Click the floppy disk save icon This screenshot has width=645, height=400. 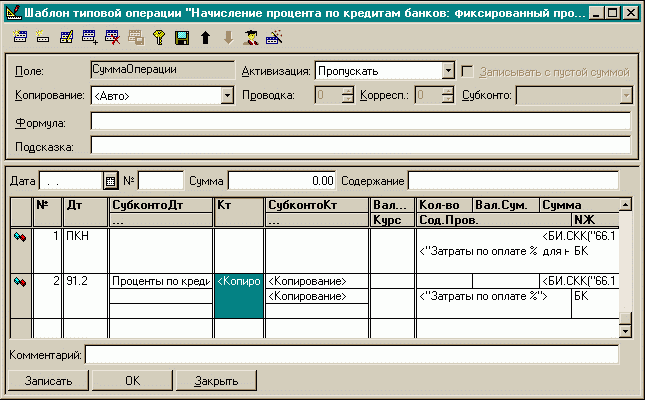coord(182,38)
